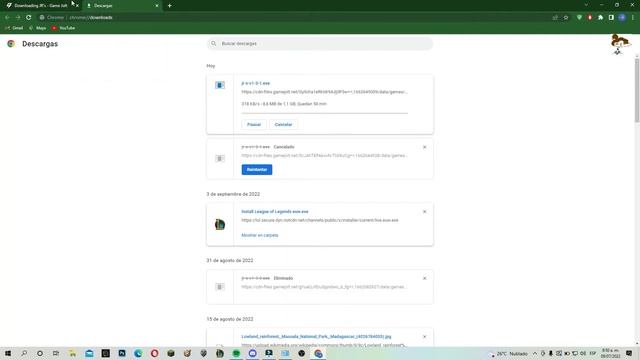The image size is (640, 360).
Task: Open the Windows Start menu
Action: pyautogui.click(x=8, y=353)
